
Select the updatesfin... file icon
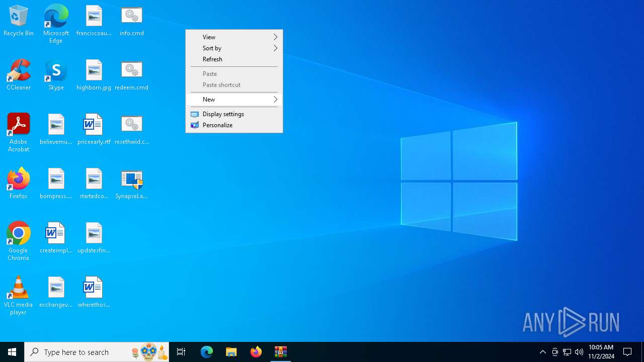(94, 238)
